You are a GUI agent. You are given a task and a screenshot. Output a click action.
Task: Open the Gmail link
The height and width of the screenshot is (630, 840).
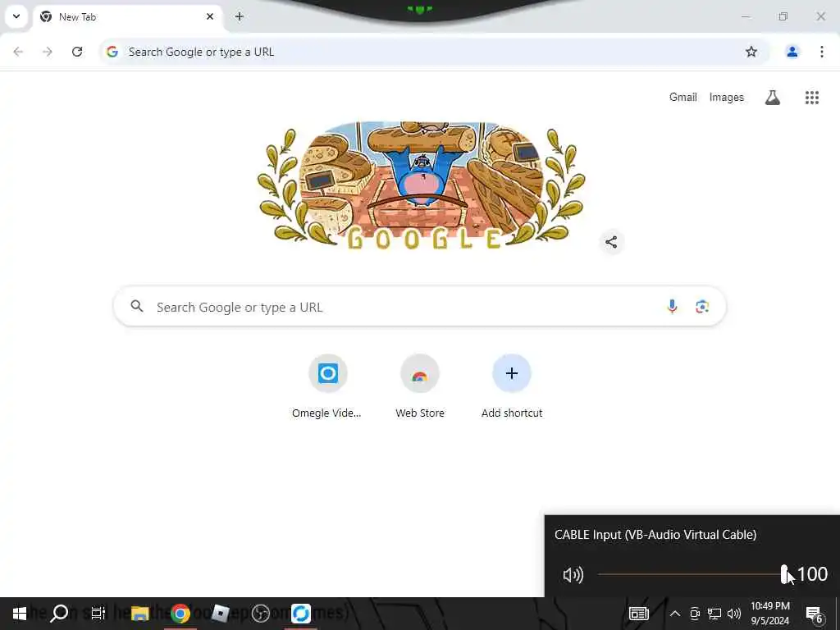pyautogui.click(x=683, y=97)
